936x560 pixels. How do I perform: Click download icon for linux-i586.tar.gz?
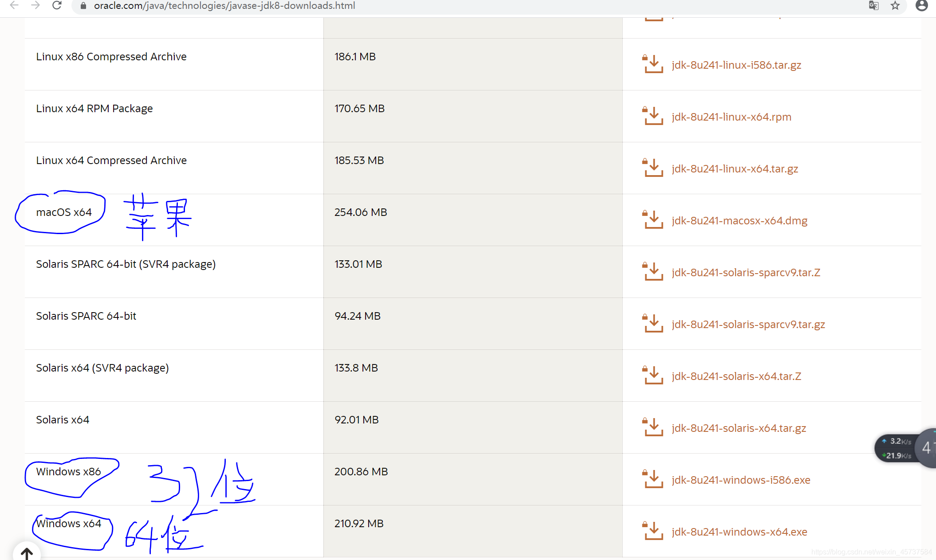tap(653, 64)
